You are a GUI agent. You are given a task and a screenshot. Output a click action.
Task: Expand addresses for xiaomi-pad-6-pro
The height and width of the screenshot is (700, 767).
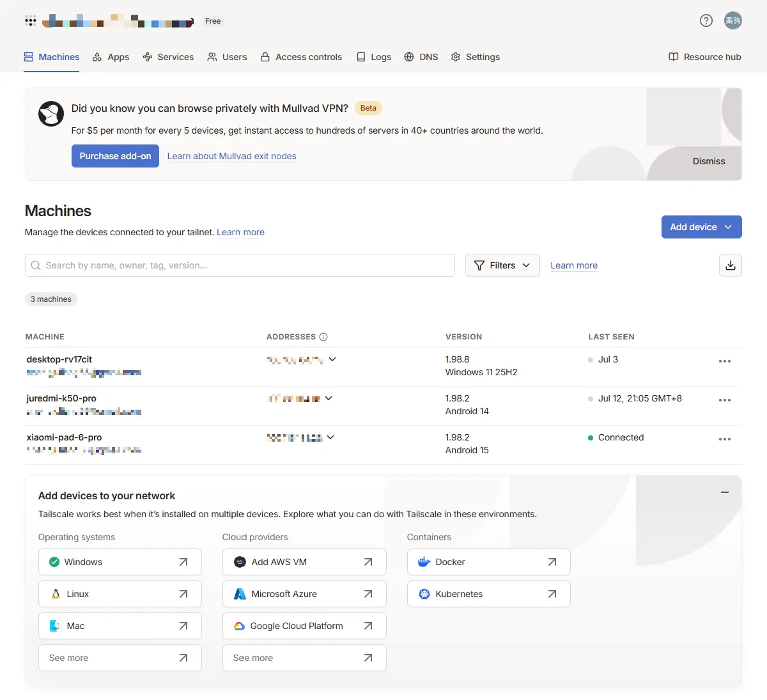pyautogui.click(x=330, y=437)
